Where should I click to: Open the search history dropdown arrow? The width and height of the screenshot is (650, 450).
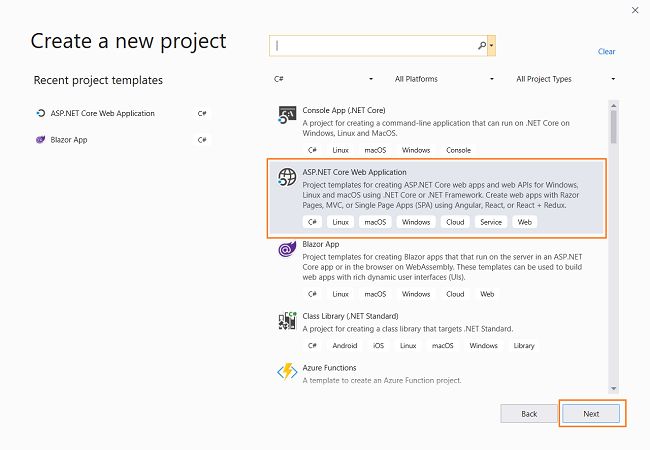click(492, 46)
